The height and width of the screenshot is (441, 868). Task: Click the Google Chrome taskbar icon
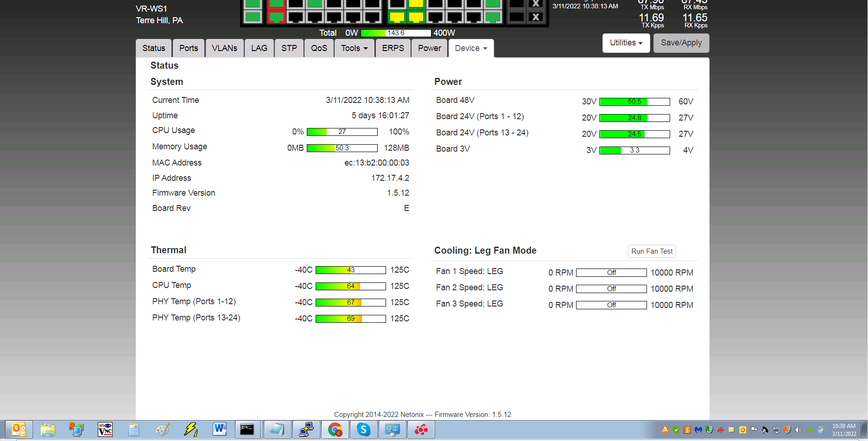tap(335, 430)
